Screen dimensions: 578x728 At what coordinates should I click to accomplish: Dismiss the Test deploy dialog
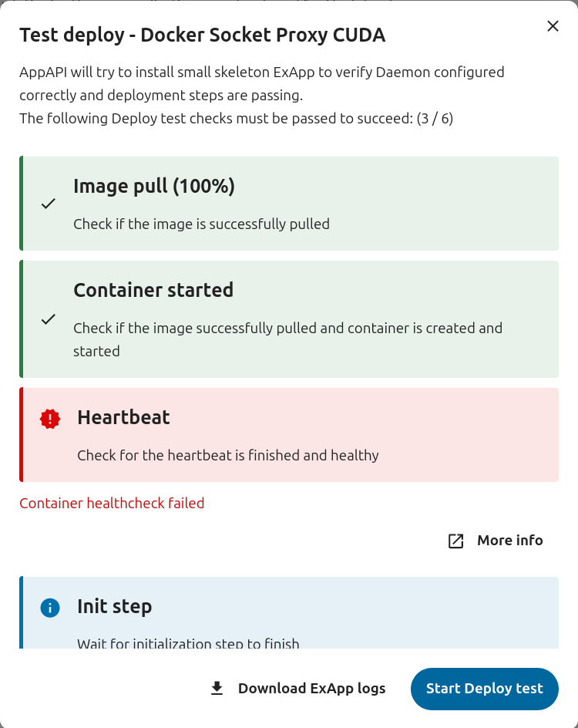click(553, 25)
